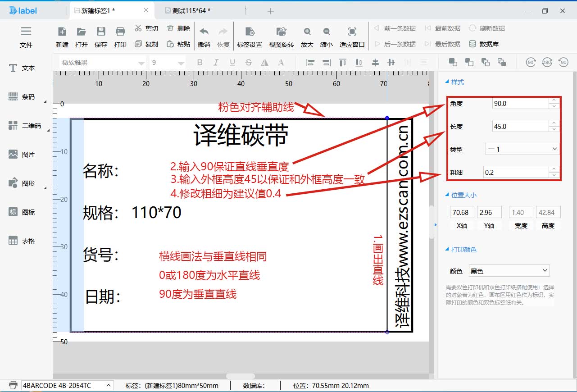Click the View Rotate (视图旋转) icon

coord(281,32)
